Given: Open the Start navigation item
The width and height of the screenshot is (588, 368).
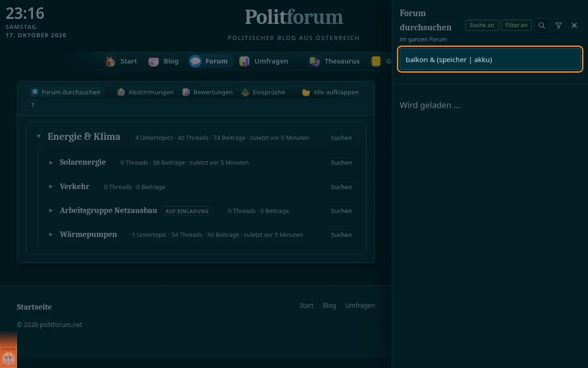Looking at the screenshot, I should pos(121,61).
